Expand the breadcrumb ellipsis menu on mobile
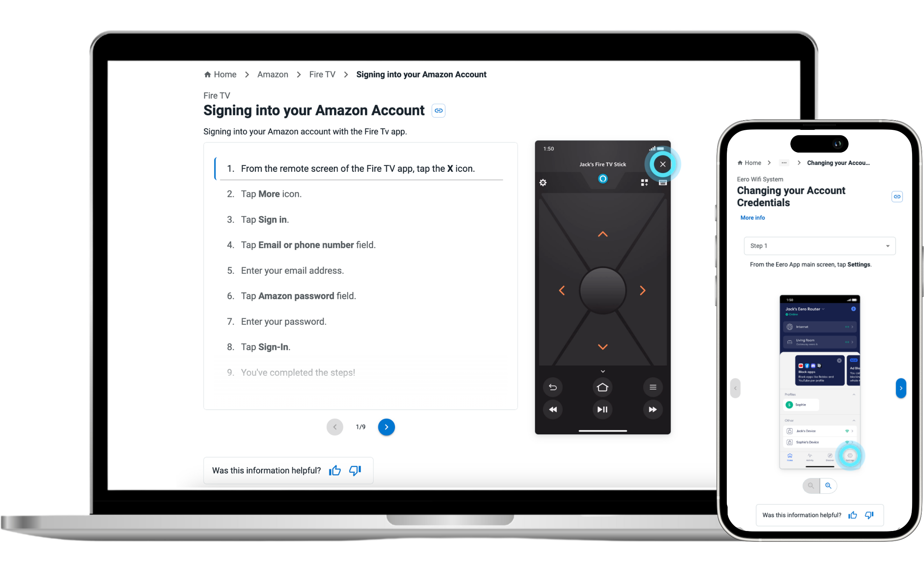924x578 pixels. [782, 163]
